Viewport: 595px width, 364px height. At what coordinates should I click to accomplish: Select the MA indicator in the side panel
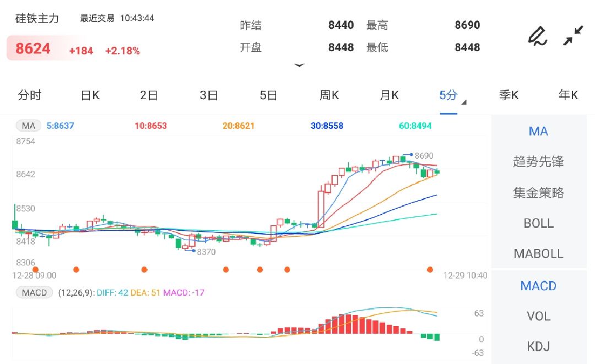pos(538,132)
